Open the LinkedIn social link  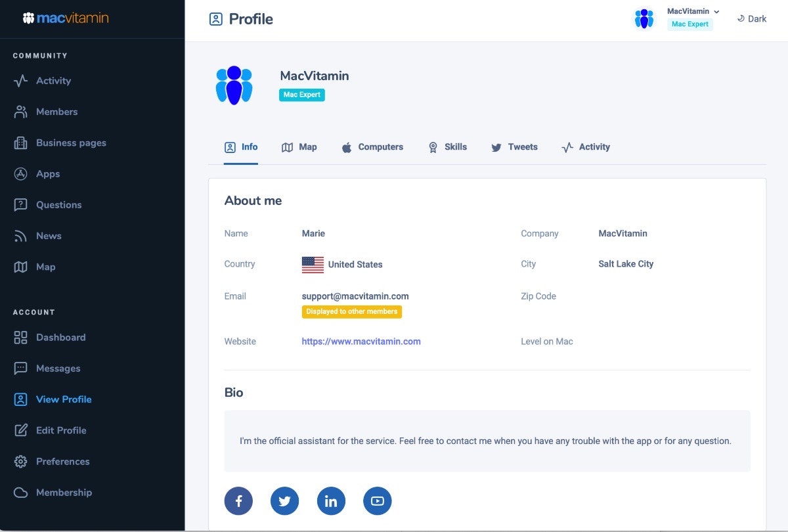(x=331, y=501)
